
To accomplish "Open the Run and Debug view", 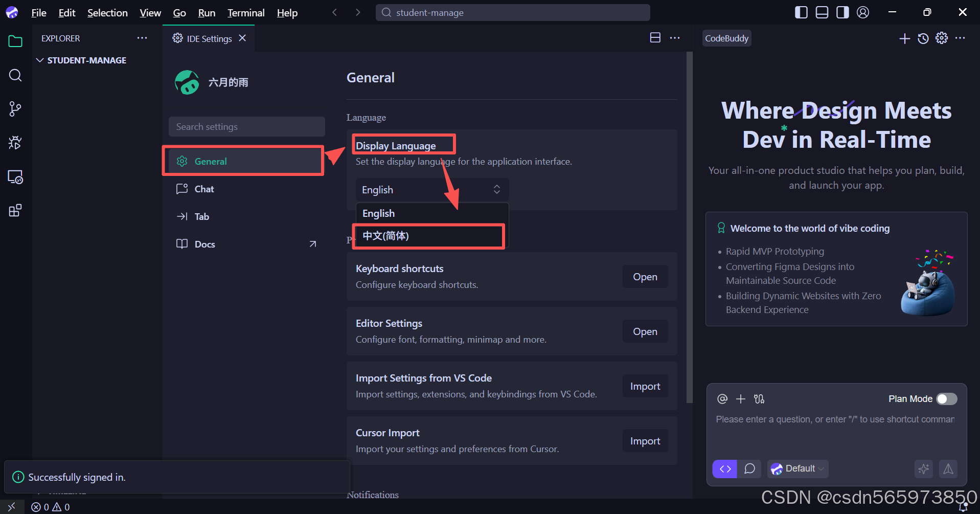I will click(x=15, y=143).
